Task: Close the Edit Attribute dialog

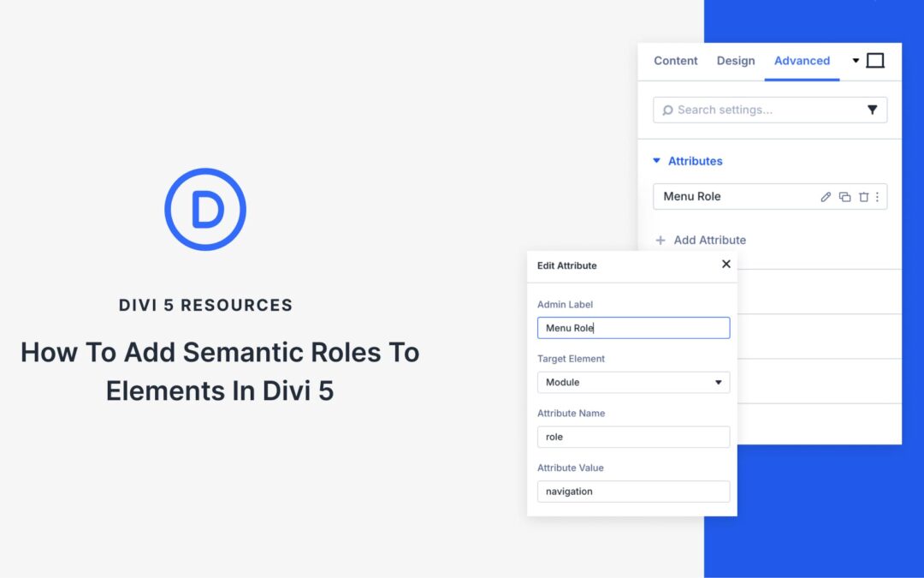Action: 726,265
